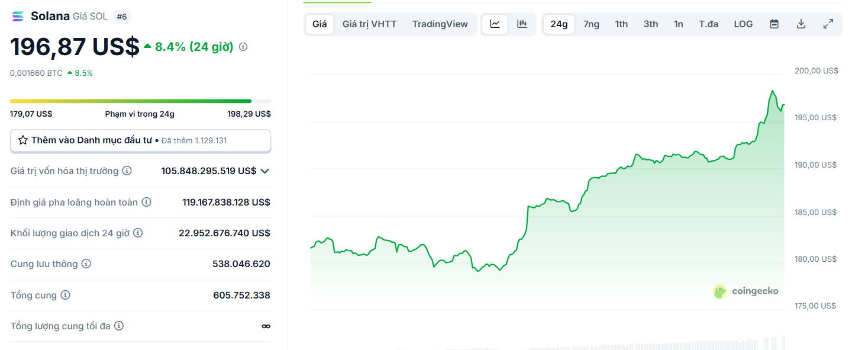Select 24g time range
Viewport: 868px width, 350px height.
pyautogui.click(x=559, y=24)
